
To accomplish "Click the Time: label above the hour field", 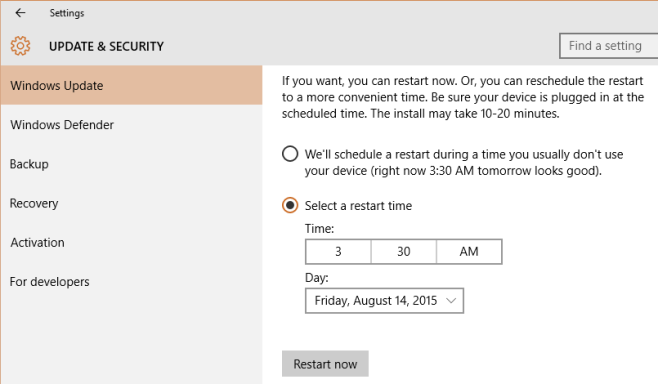I will pos(319,229).
